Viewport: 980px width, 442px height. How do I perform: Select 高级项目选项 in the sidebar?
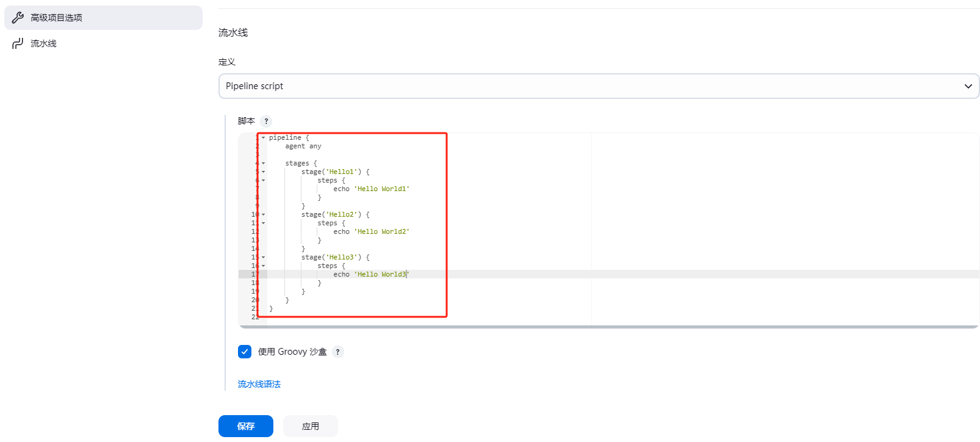[x=103, y=18]
